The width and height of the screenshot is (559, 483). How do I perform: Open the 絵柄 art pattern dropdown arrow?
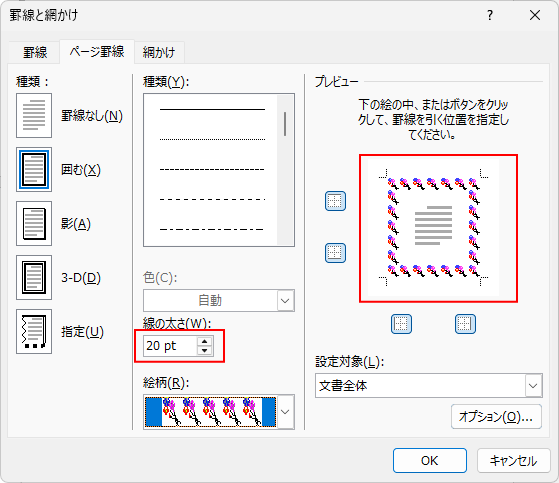285,412
